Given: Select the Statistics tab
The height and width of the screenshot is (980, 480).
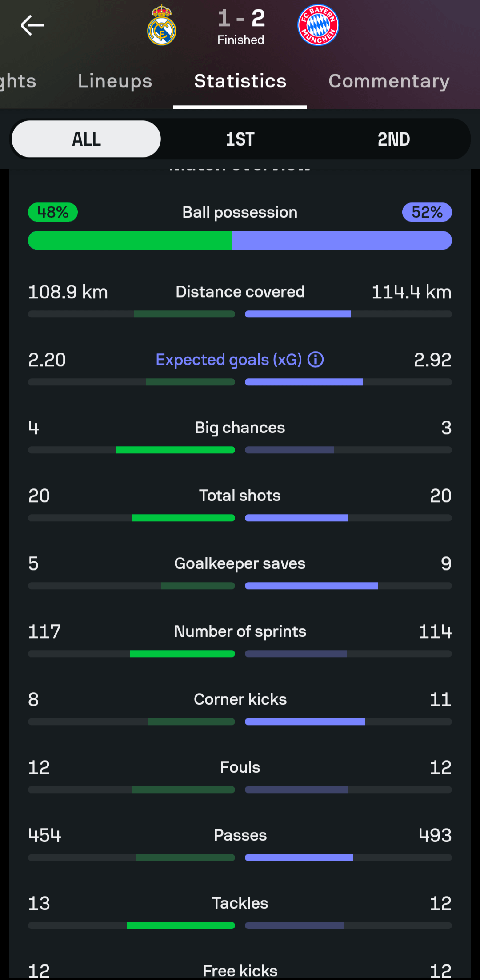Looking at the screenshot, I should point(240,81).
